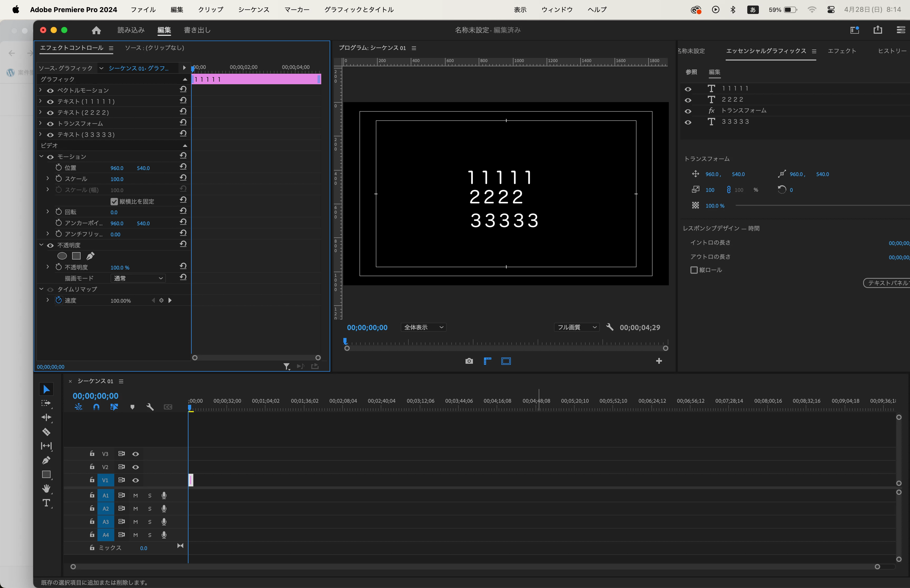Hide the 33333 text layer in Essential Graphics
Image resolution: width=910 pixels, height=588 pixels.
pyautogui.click(x=688, y=122)
